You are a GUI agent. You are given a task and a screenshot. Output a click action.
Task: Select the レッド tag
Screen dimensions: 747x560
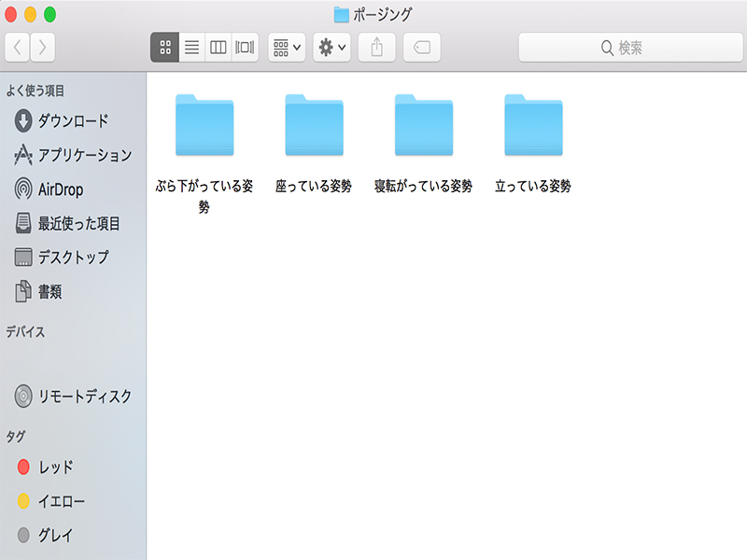(x=73, y=468)
